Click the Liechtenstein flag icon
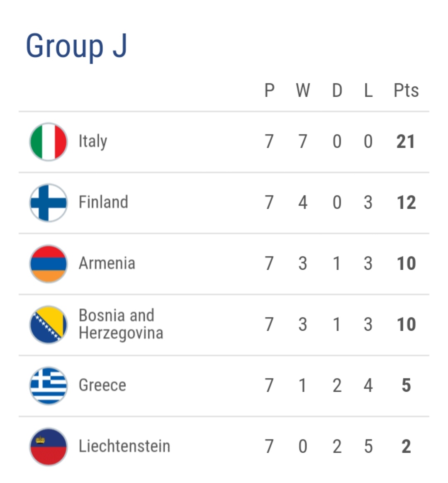448x483 pixels. 49,446
